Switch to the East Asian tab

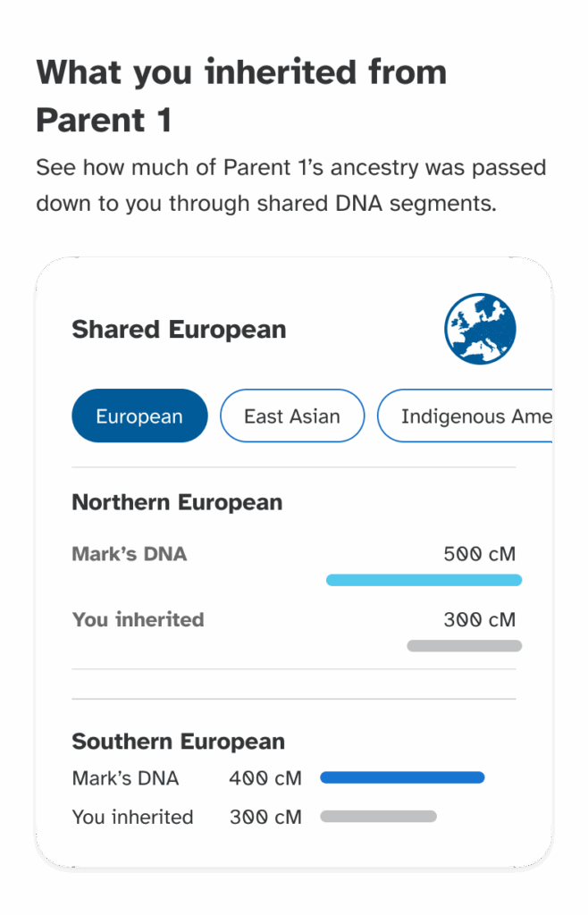pyautogui.click(x=292, y=416)
